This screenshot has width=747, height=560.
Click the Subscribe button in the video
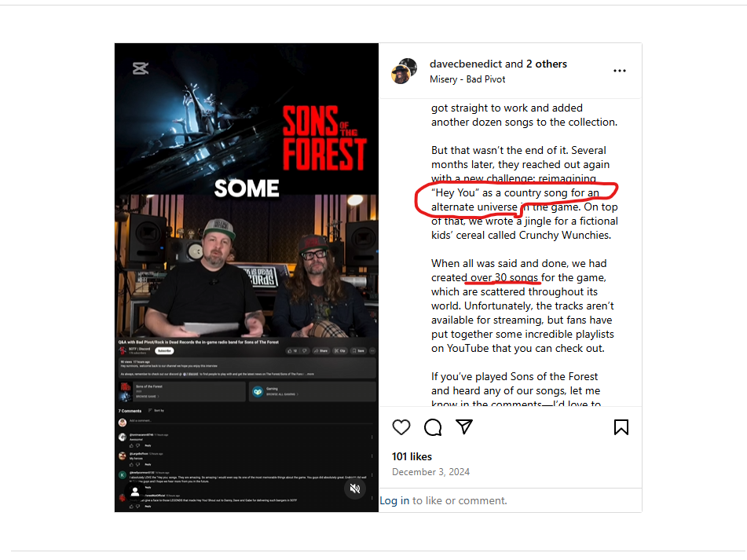coord(164,350)
